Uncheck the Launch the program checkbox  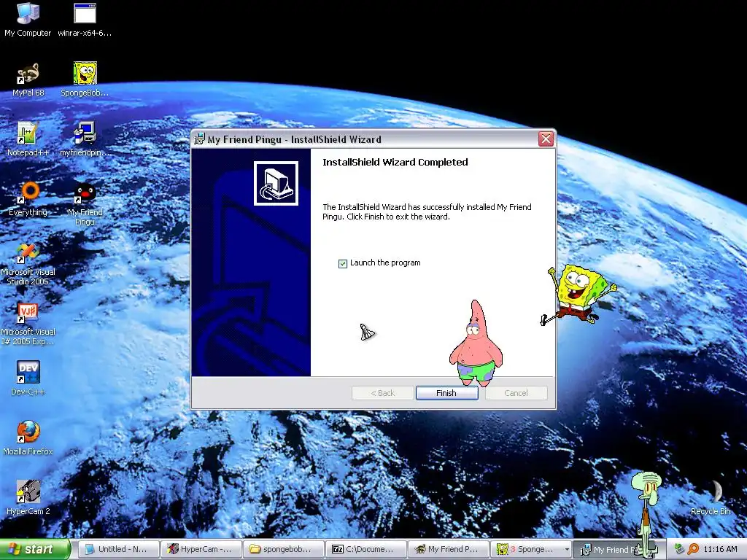click(343, 263)
